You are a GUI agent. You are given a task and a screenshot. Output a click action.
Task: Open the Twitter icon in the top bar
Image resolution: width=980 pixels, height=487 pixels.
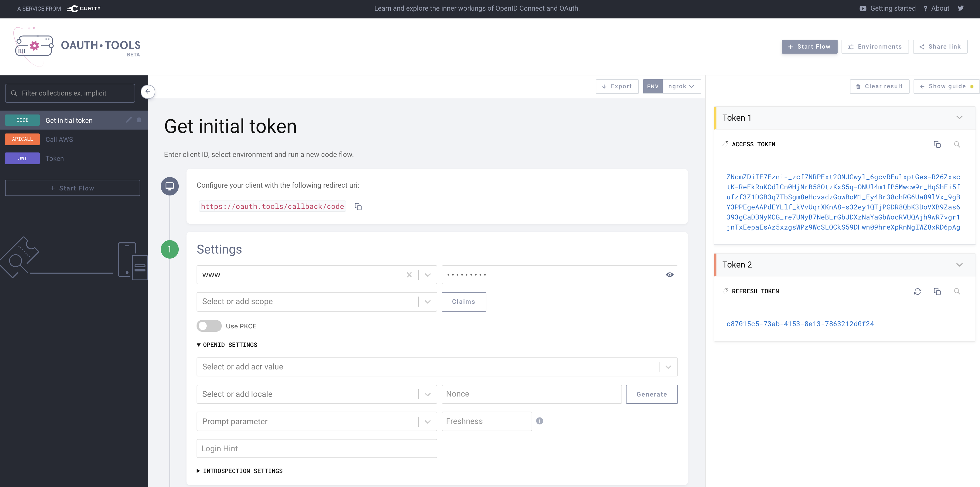(x=961, y=8)
